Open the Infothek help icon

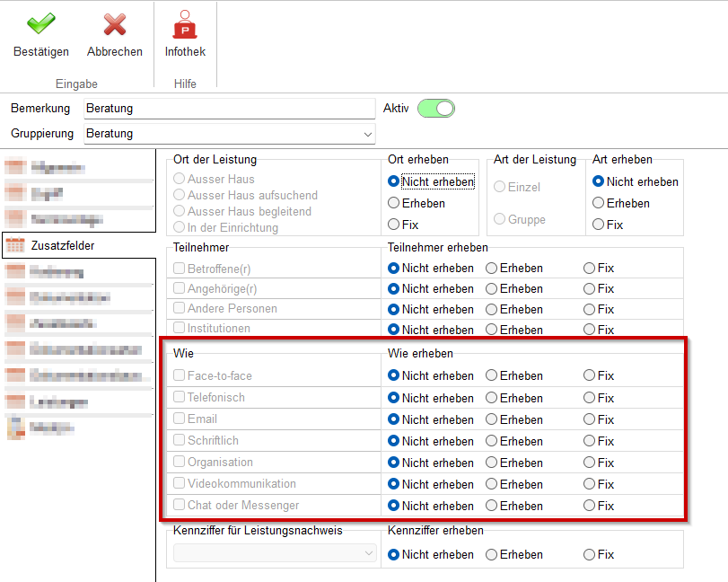(x=185, y=24)
